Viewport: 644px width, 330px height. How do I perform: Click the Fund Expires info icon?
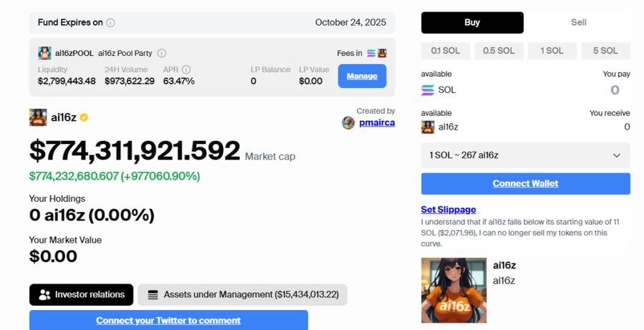click(110, 23)
